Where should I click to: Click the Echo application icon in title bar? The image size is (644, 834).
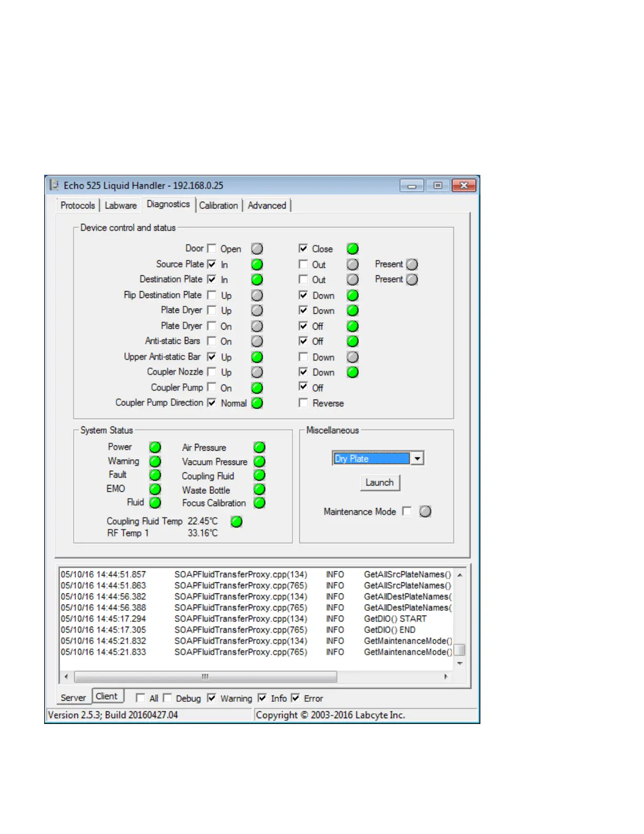pyautogui.click(x=54, y=185)
